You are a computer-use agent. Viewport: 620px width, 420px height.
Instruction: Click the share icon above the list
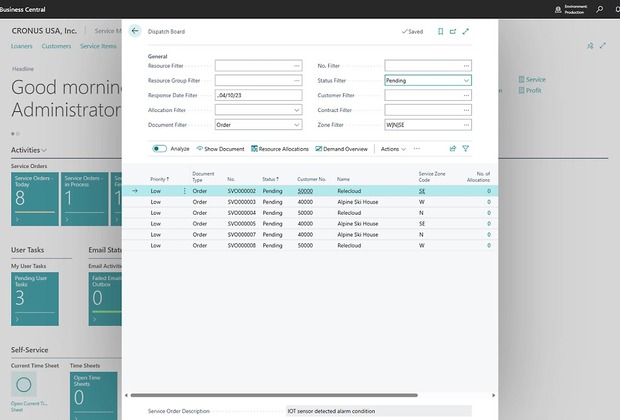453,149
